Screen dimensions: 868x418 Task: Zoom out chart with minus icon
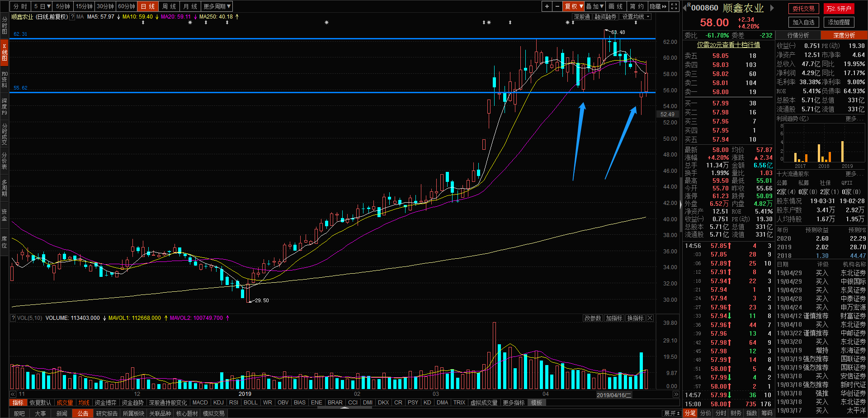click(557, 6)
